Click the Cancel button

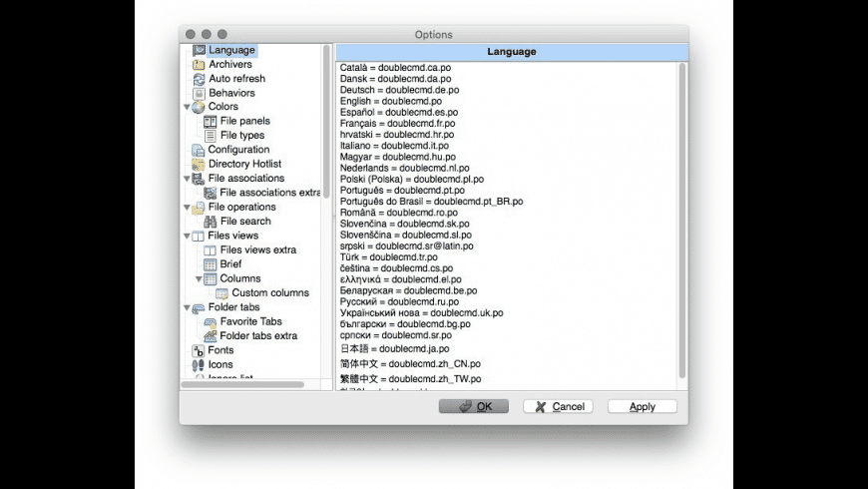click(x=558, y=406)
